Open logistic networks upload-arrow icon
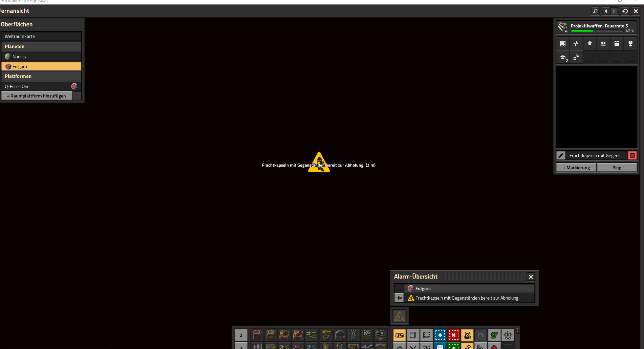 (590, 44)
